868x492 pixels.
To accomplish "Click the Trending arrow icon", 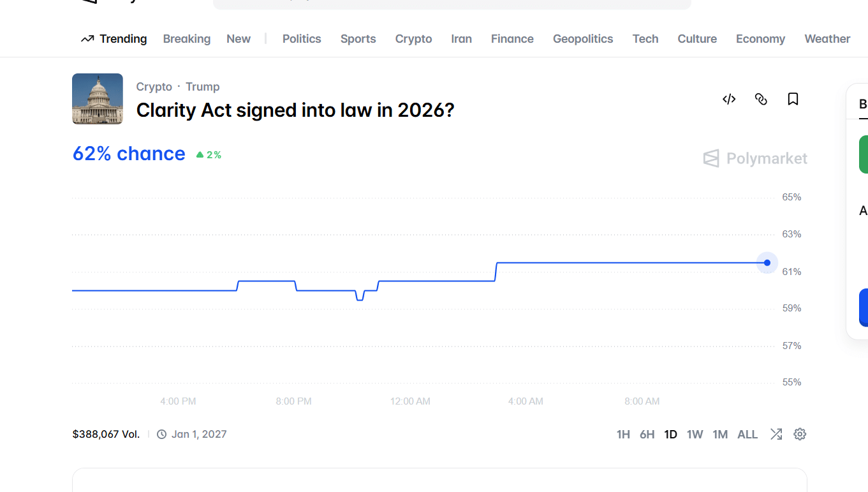I will [87, 39].
